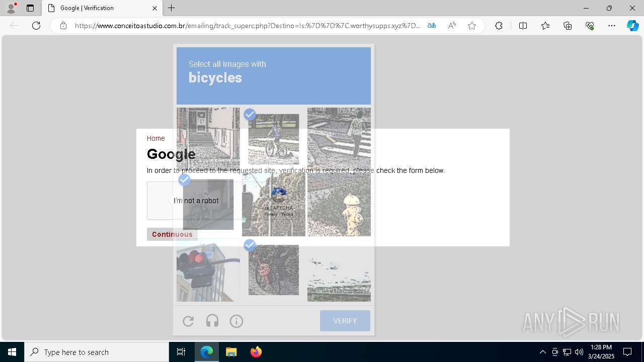Open the Favorites list
Viewport: 644px width, 362px height.
[545, 26]
